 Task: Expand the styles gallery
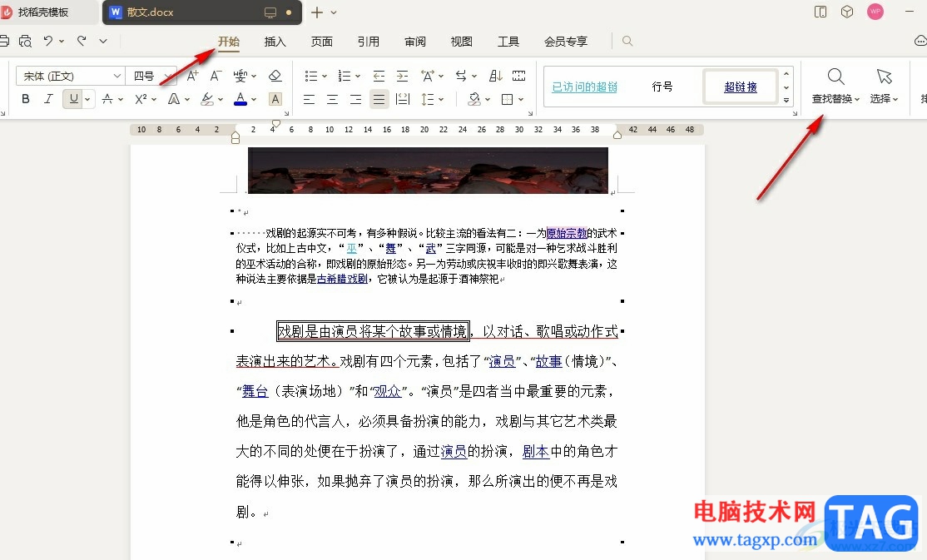point(786,100)
